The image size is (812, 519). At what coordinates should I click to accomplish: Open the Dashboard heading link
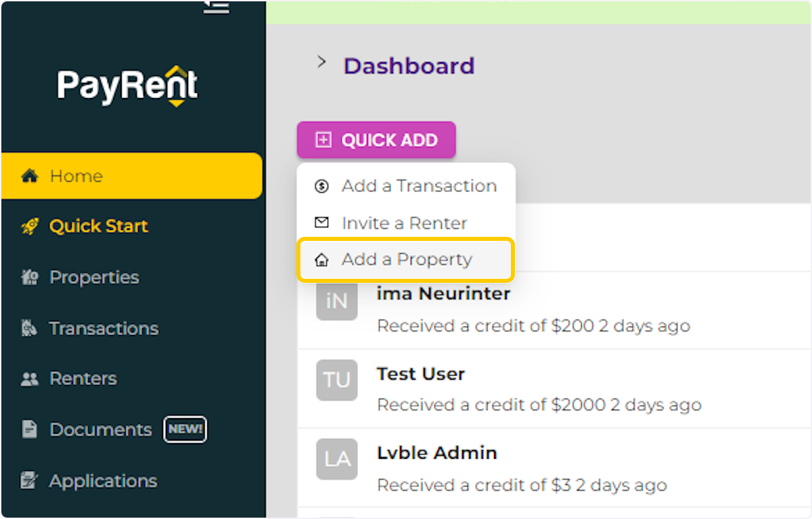(x=409, y=66)
